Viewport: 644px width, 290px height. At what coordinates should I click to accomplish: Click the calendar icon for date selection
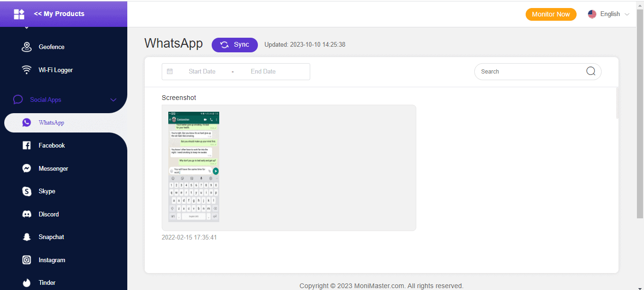click(x=170, y=71)
